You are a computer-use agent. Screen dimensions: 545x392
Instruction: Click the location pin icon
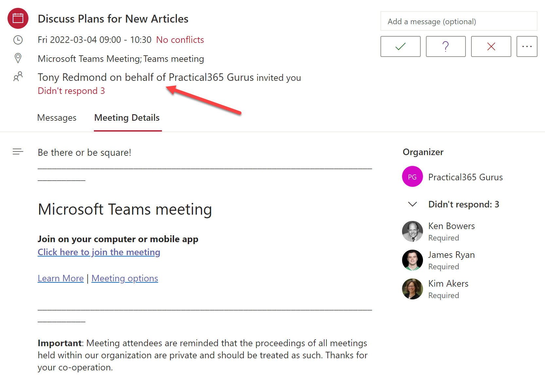pos(18,58)
